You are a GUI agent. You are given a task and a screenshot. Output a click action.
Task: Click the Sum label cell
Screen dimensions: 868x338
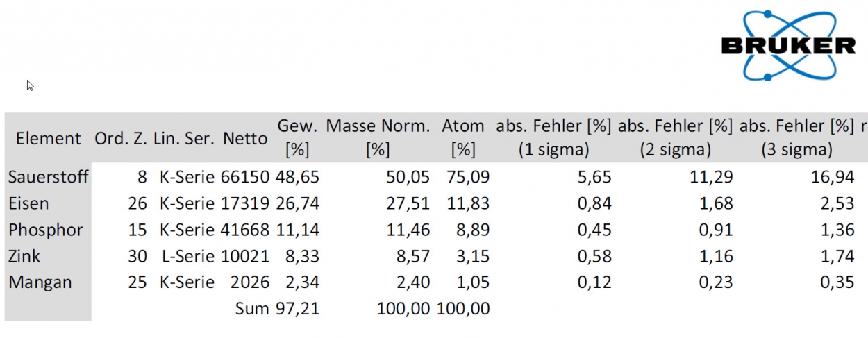tap(251, 309)
